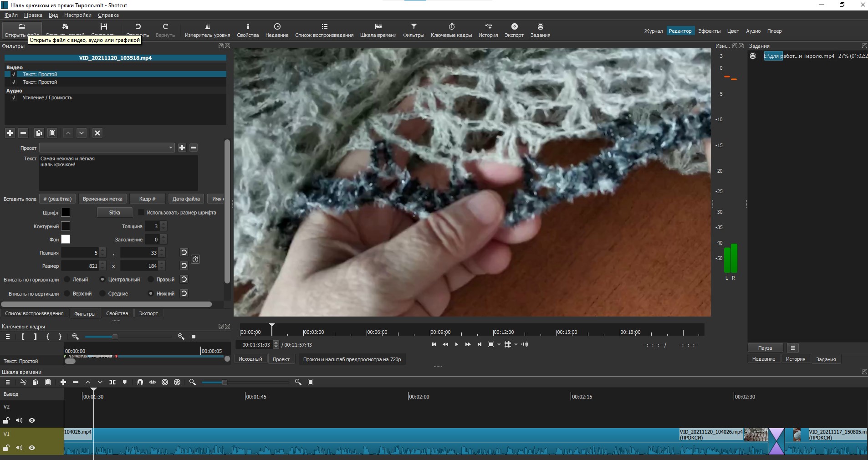This screenshot has height=460, width=868.
Task: Split clip at playhead in timeline toolbar
Action: [112, 382]
